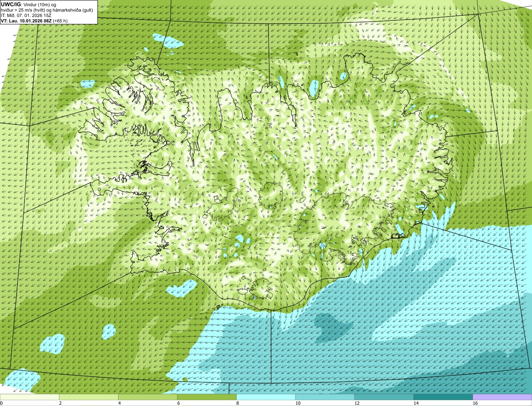Screen dimensions: 532x406
Task: Click the legend scale label "6"
Action: coord(178,403)
